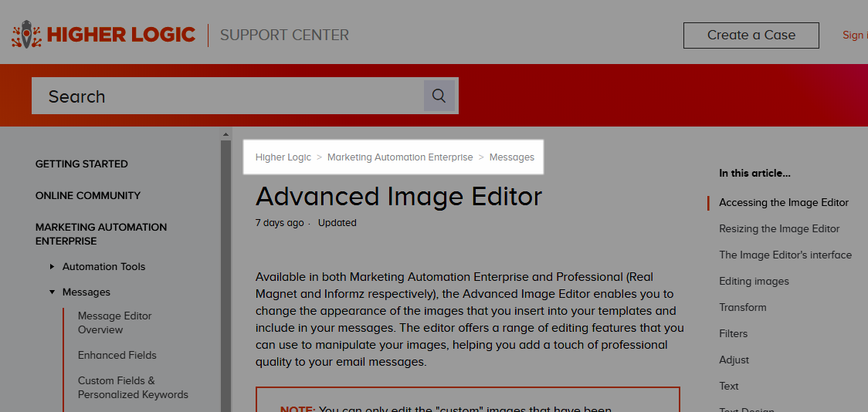The width and height of the screenshot is (868, 412).
Task: Click the magnifier search button
Action: click(439, 96)
